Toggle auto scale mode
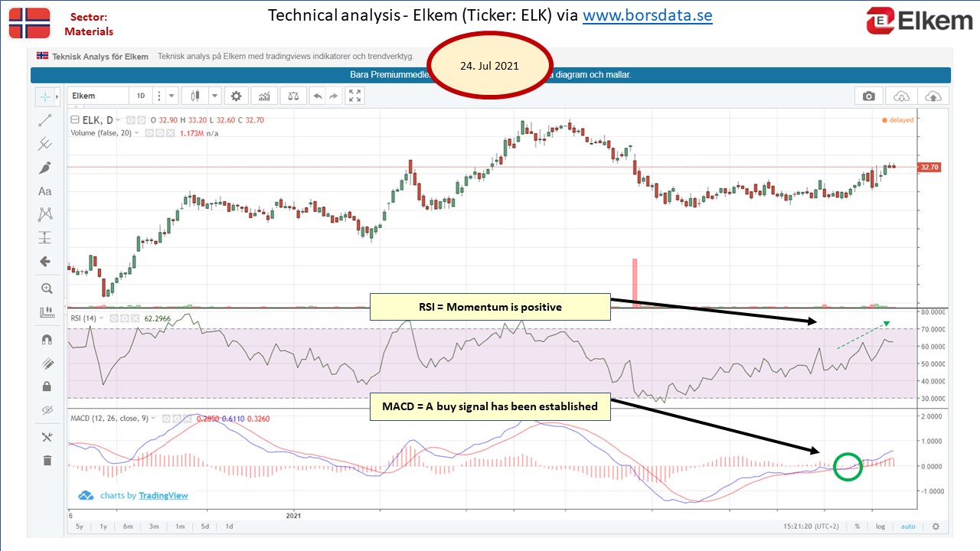Viewport: 980px width, 551px height. click(908, 527)
